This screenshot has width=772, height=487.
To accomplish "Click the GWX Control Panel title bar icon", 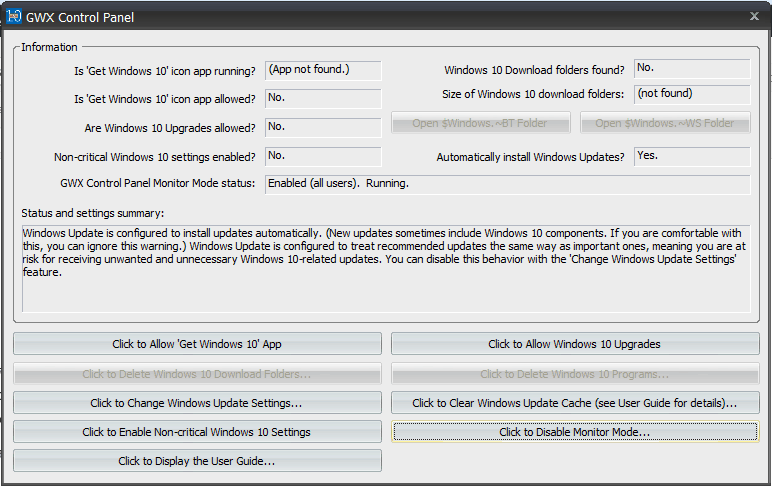I will coord(14,16).
